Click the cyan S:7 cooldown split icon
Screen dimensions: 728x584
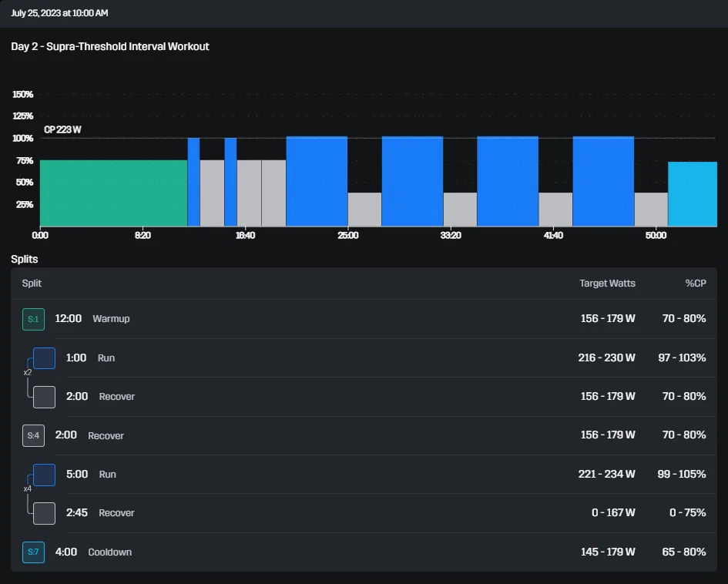click(x=33, y=552)
